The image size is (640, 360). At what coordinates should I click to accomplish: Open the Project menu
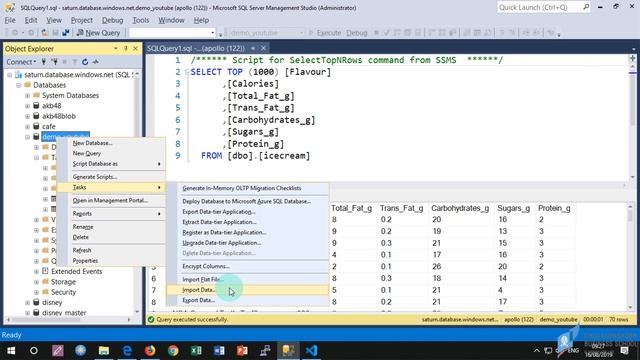82,20
